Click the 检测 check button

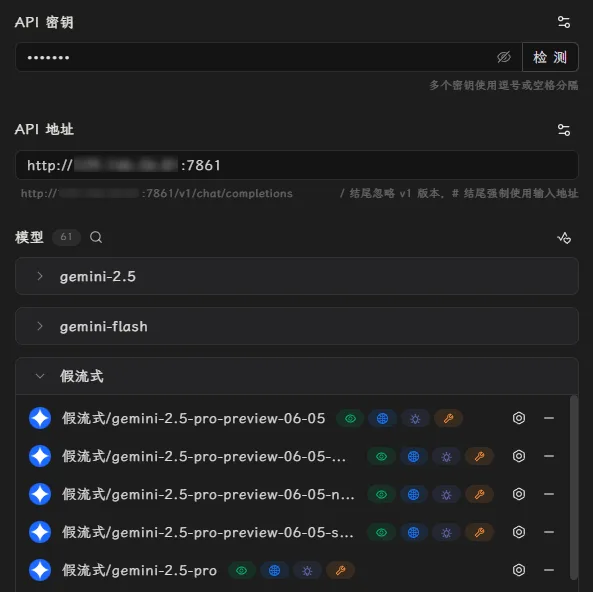tap(550, 57)
